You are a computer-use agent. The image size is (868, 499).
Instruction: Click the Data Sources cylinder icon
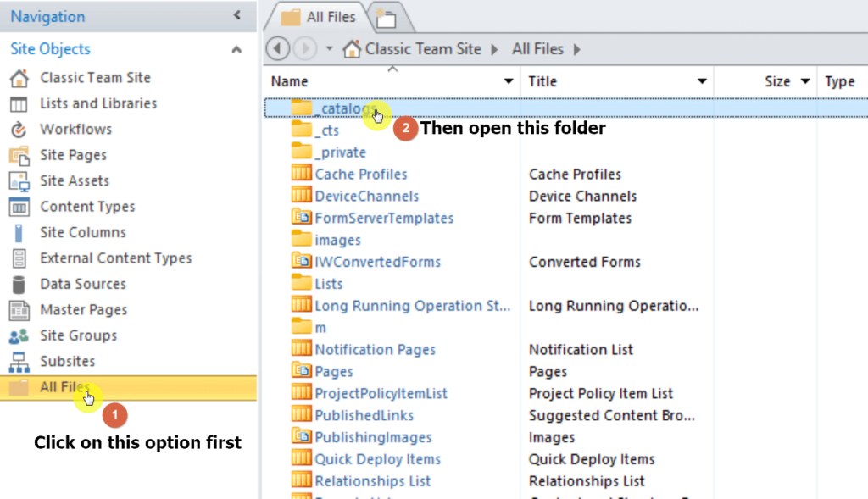19,285
